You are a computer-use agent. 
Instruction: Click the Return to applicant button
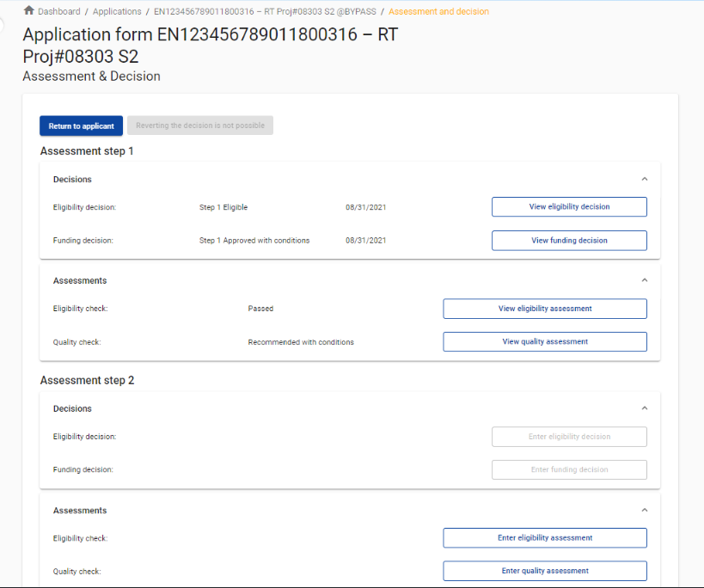[81, 126]
